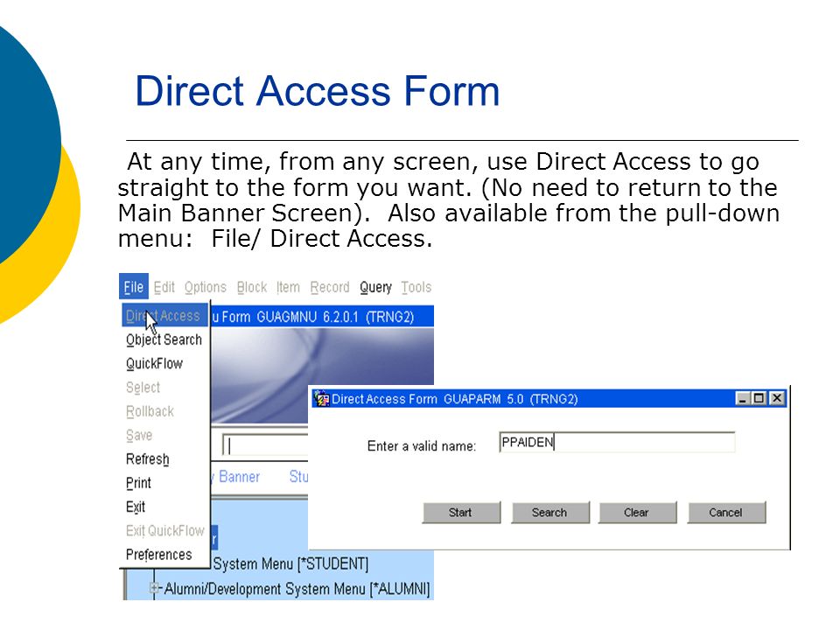Open the File menu
The height and width of the screenshot is (630, 840).
133,287
